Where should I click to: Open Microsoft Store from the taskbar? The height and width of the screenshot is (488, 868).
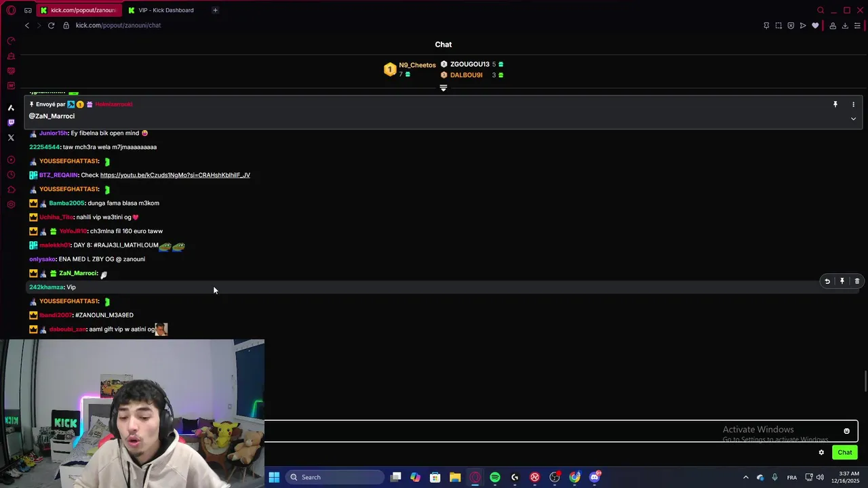click(x=435, y=477)
